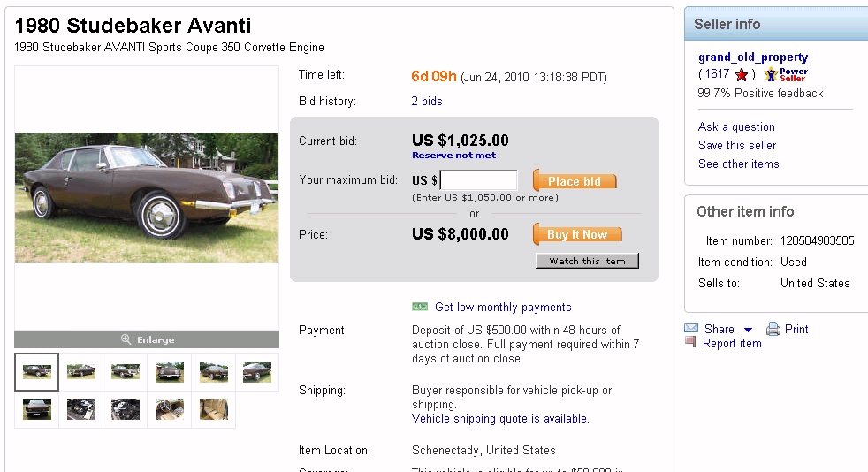Open the Share dropdown arrow

coord(748,330)
